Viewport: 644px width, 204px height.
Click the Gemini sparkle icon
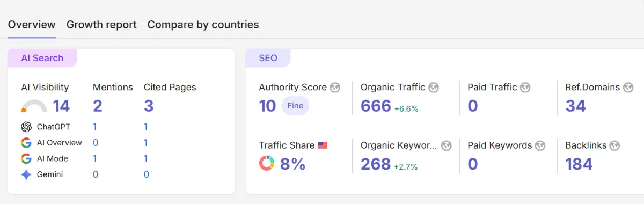[x=26, y=174]
